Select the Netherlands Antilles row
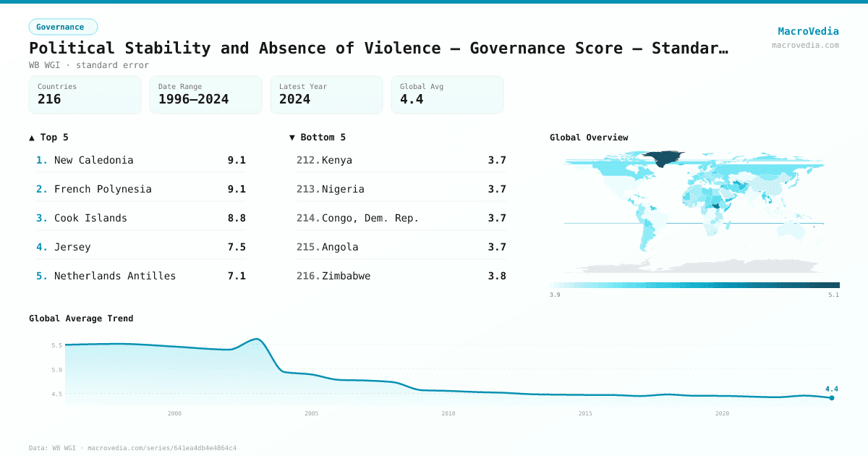868x456 pixels. (141, 276)
